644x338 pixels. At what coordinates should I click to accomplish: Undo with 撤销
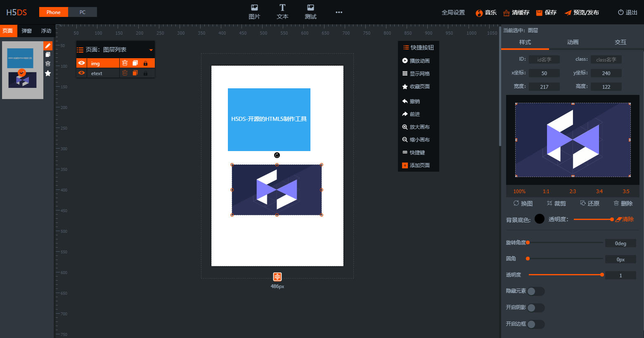point(411,101)
